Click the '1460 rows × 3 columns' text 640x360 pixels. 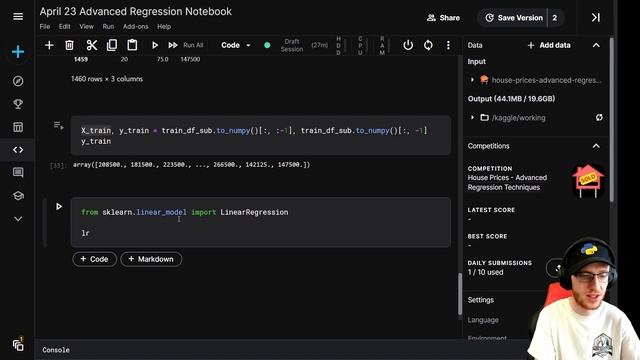click(107, 79)
